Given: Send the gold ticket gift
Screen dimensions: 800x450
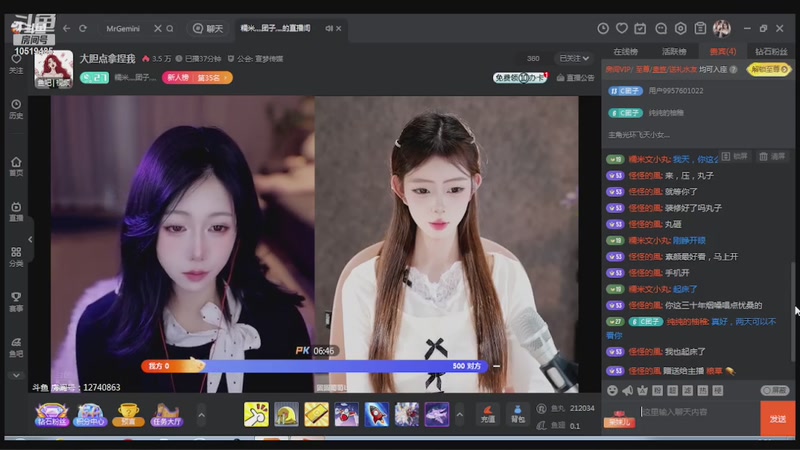Looking at the screenshot, I should tap(316, 414).
